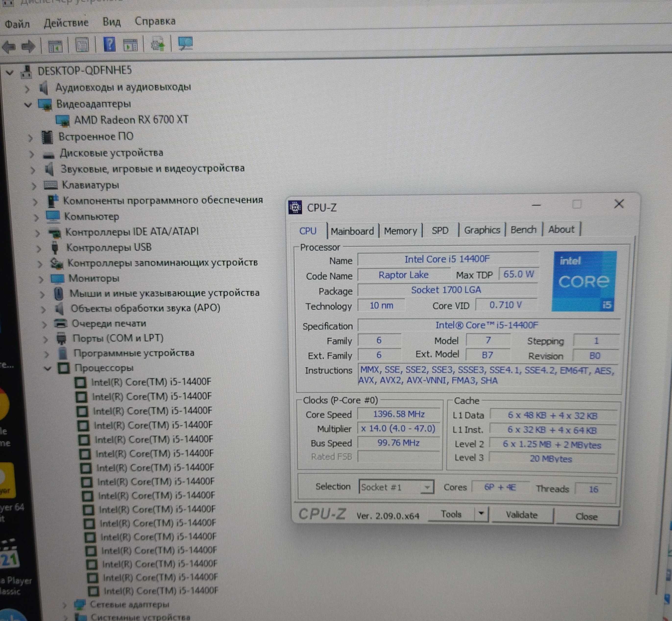Click the Встроенное ПО firmware icon
This screenshot has width=672, height=621.
pos(47,137)
